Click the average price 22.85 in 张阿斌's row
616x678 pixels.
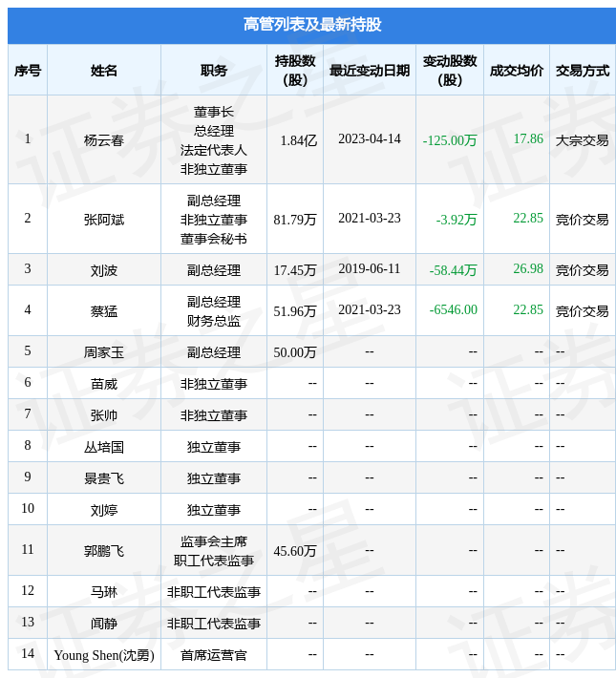coord(528,218)
